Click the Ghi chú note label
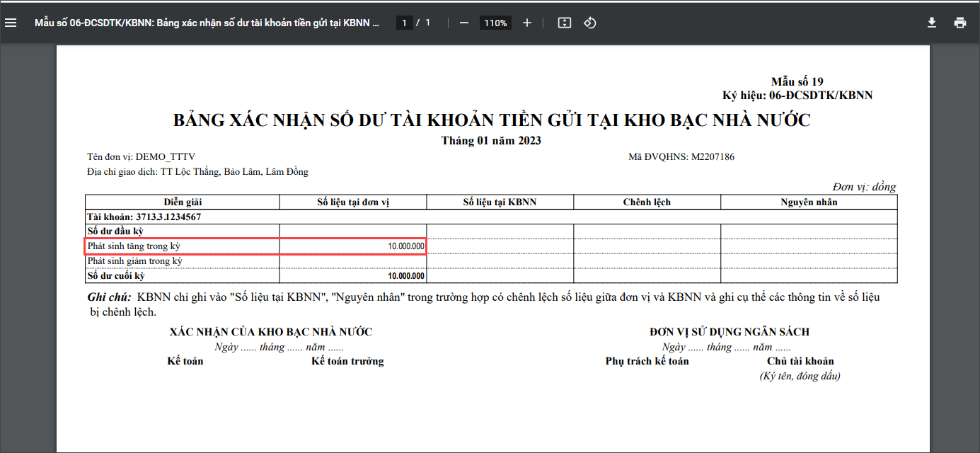This screenshot has width=980, height=453. click(x=109, y=297)
